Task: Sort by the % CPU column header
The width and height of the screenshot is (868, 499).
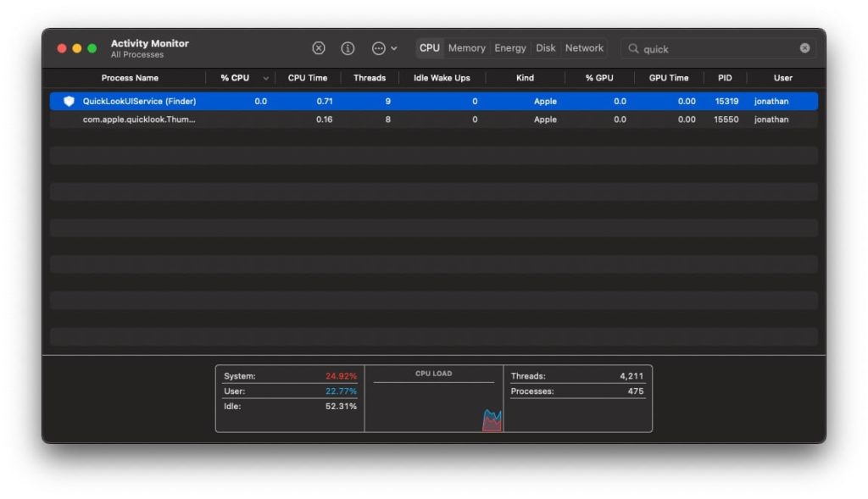Action: 235,78
